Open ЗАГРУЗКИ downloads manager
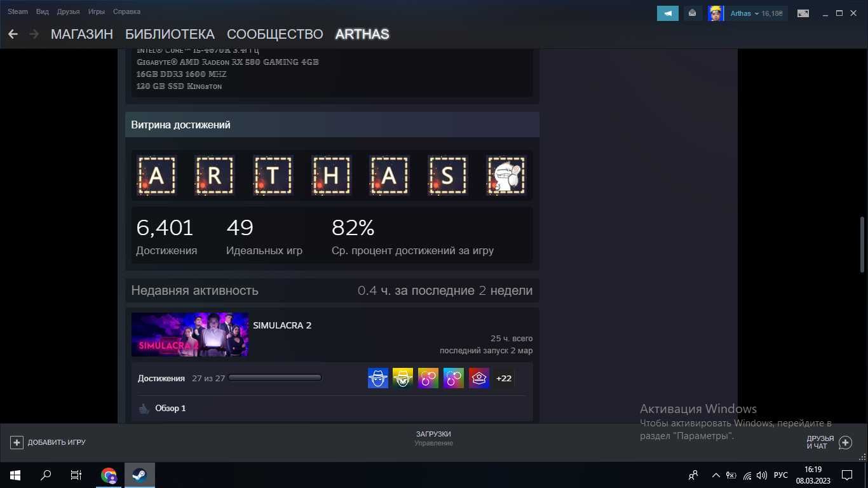 click(x=433, y=434)
